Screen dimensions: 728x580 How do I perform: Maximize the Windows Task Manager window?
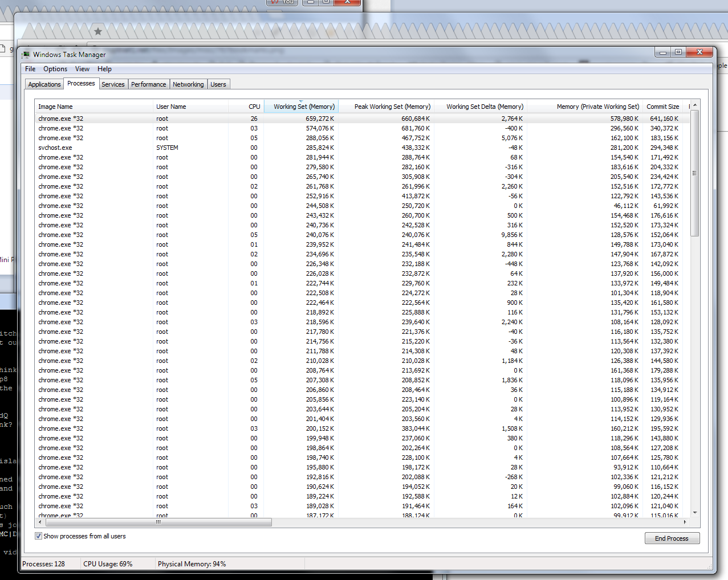tap(678, 52)
